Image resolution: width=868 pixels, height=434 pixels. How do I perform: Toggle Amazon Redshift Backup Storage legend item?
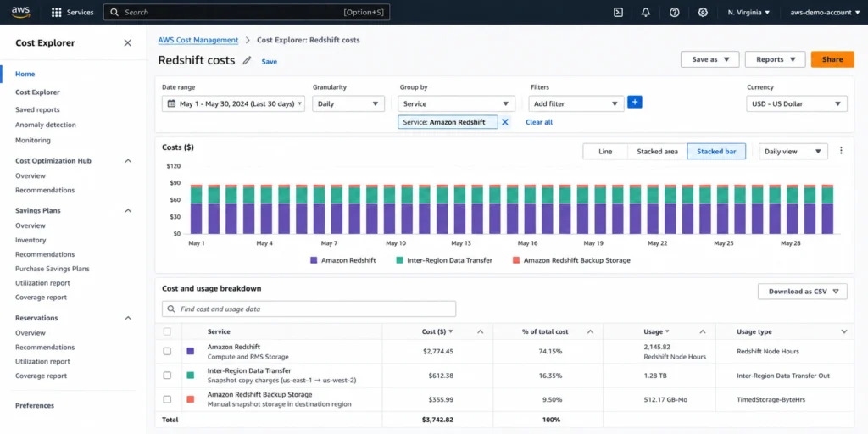point(571,259)
